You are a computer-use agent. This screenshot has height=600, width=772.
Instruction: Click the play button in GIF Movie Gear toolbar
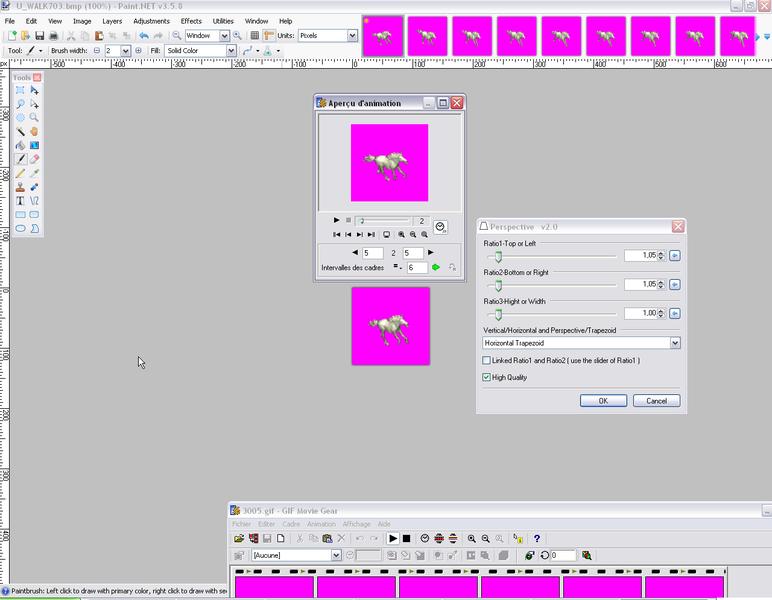click(x=392, y=538)
